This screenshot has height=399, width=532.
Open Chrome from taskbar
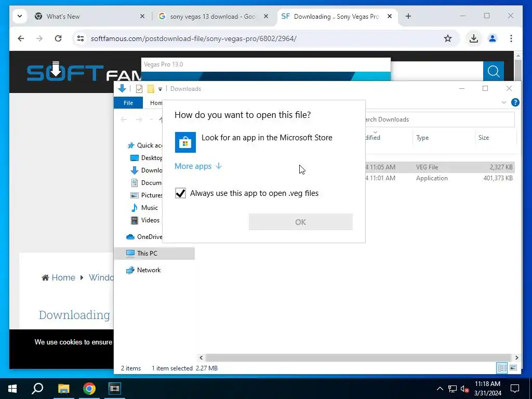point(89,389)
